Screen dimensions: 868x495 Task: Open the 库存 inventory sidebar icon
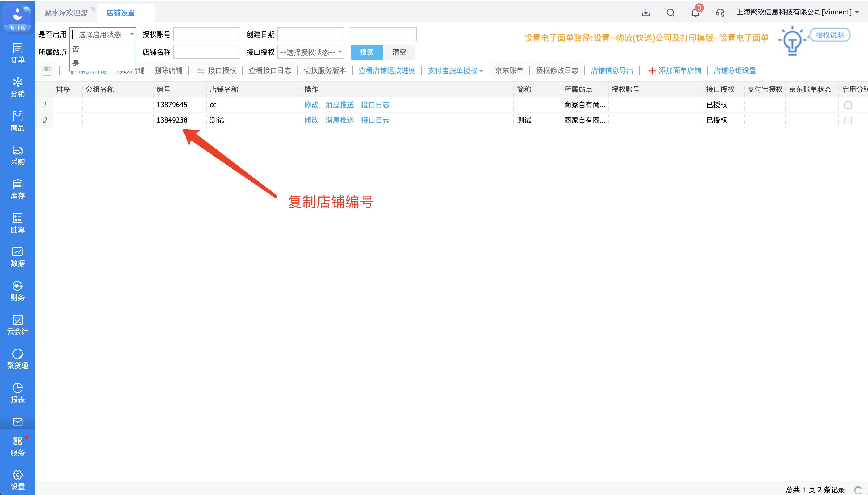click(17, 189)
